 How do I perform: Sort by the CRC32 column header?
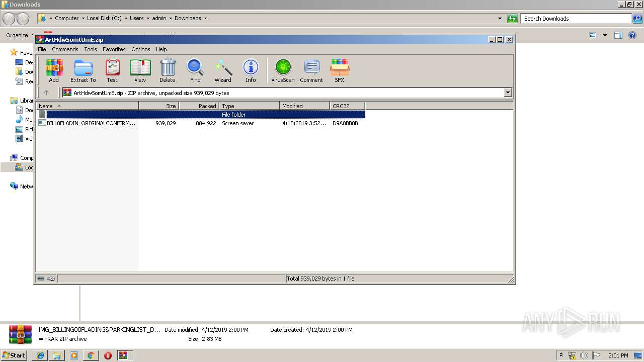coord(348,106)
